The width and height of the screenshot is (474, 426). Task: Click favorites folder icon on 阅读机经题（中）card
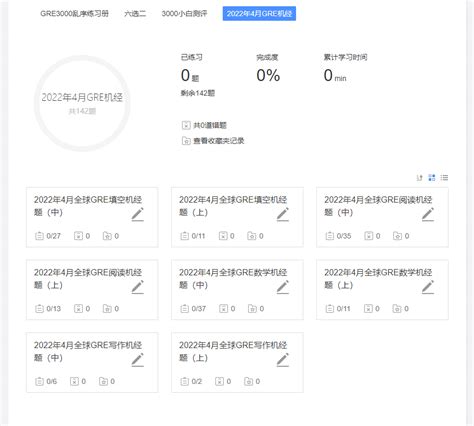point(397,236)
